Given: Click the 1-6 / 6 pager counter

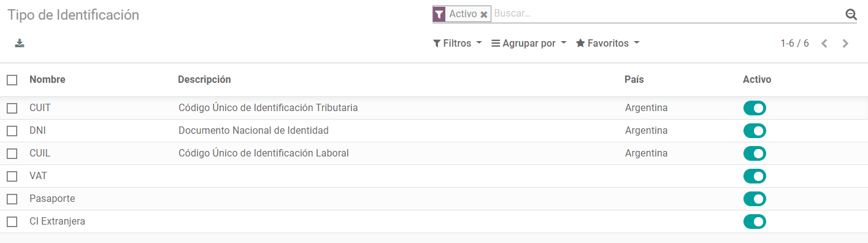Looking at the screenshot, I should point(794,44).
